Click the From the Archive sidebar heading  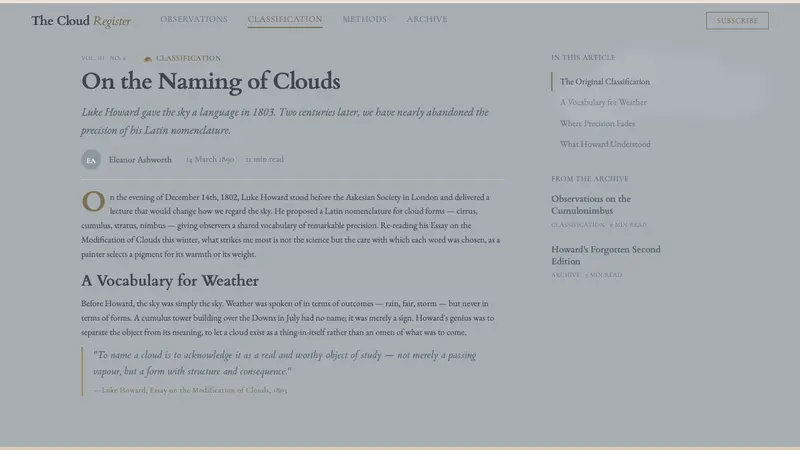pyautogui.click(x=590, y=179)
